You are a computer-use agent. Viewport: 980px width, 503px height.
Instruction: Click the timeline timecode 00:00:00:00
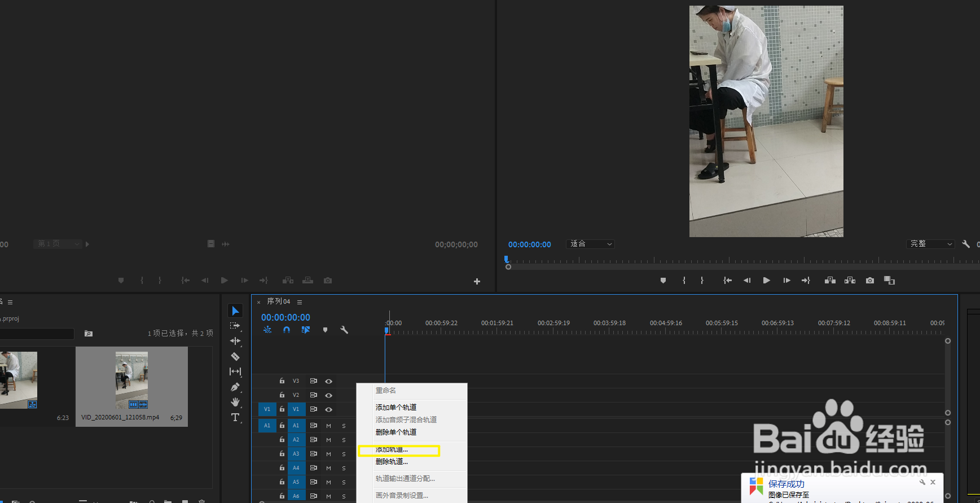(285, 317)
